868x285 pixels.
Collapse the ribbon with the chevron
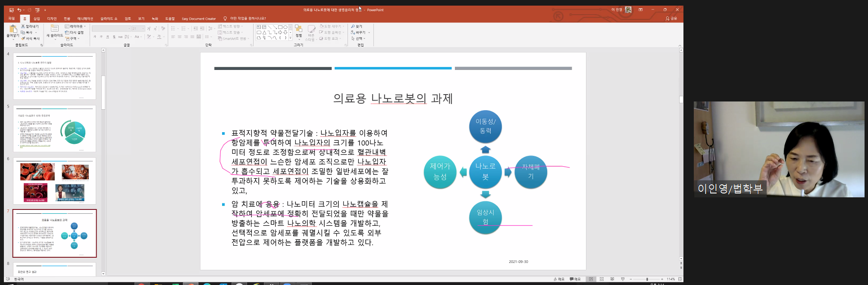(x=680, y=45)
